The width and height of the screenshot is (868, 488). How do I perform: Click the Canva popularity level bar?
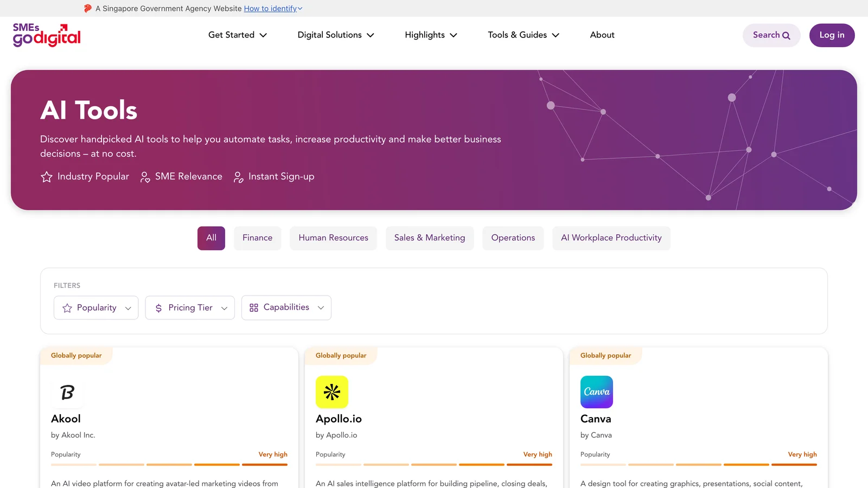click(699, 465)
